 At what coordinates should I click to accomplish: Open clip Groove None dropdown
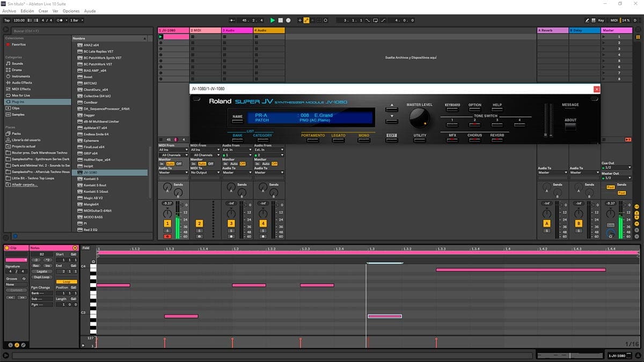point(16,284)
